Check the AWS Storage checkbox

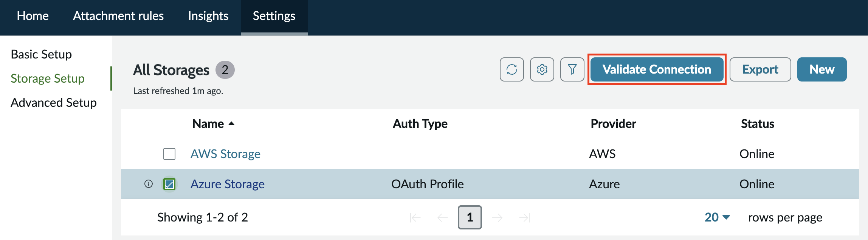pos(169,154)
